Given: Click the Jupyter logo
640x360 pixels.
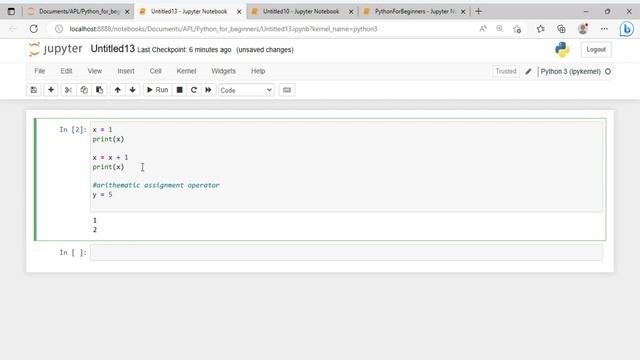Looking at the screenshot, I should [56, 49].
